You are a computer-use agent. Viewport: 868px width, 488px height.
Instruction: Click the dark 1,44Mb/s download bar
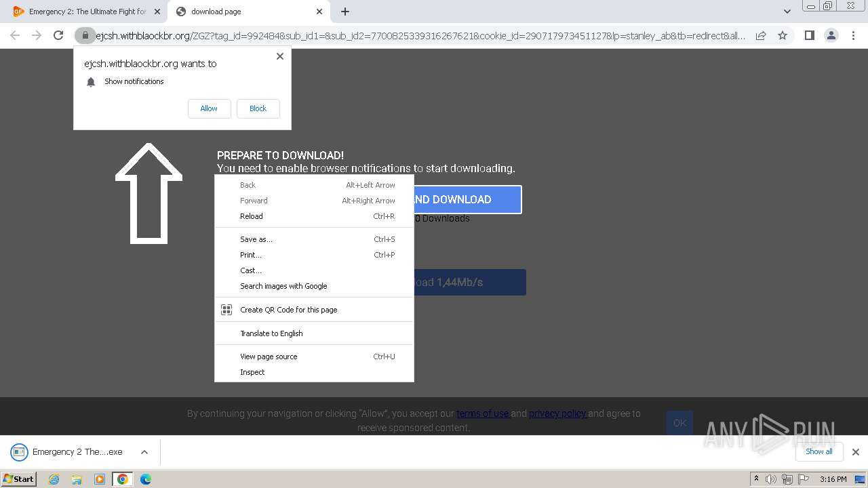[470, 282]
